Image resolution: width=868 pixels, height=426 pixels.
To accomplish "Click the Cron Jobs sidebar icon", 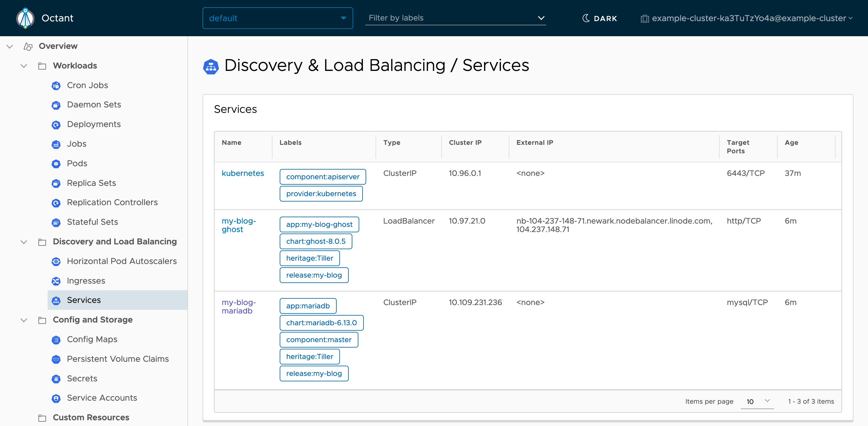I will 56,86.
